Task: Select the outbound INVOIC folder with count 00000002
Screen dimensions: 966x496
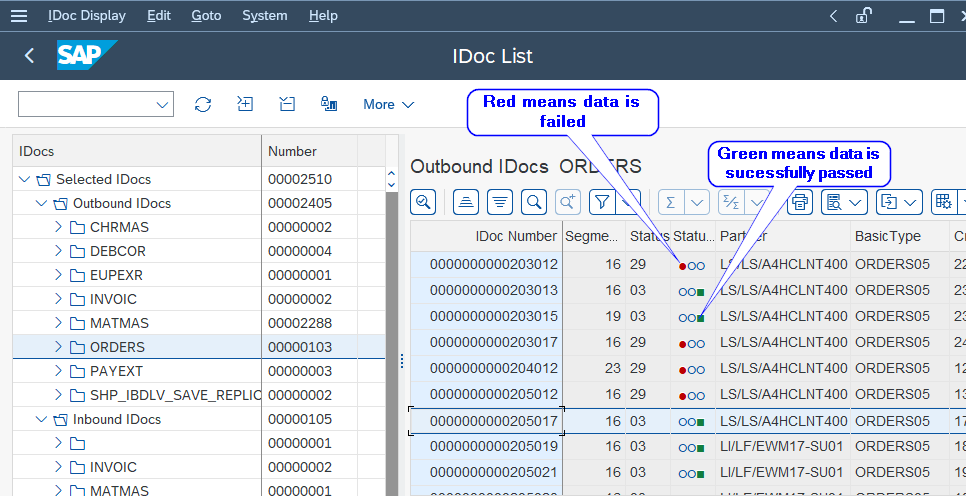Action: tap(113, 299)
